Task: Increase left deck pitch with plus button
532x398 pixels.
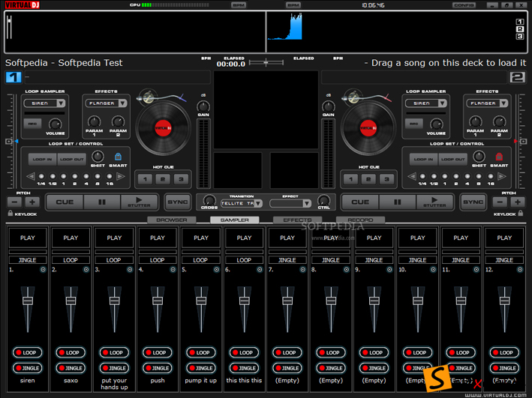Action: pyautogui.click(x=32, y=202)
